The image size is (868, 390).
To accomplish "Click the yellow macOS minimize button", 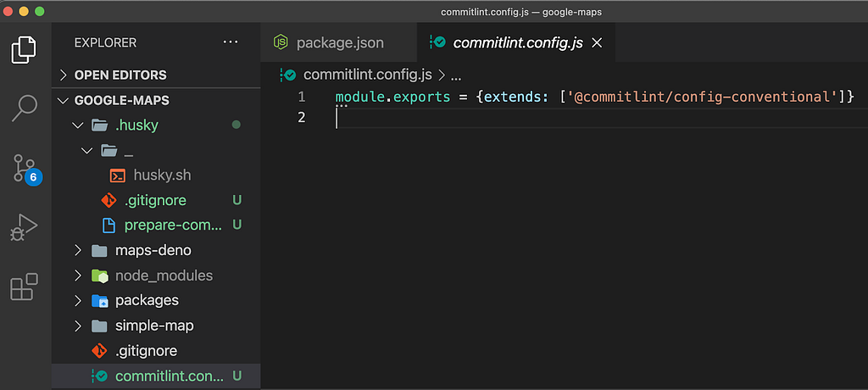I will pyautogui.click(x=24, y=11).
